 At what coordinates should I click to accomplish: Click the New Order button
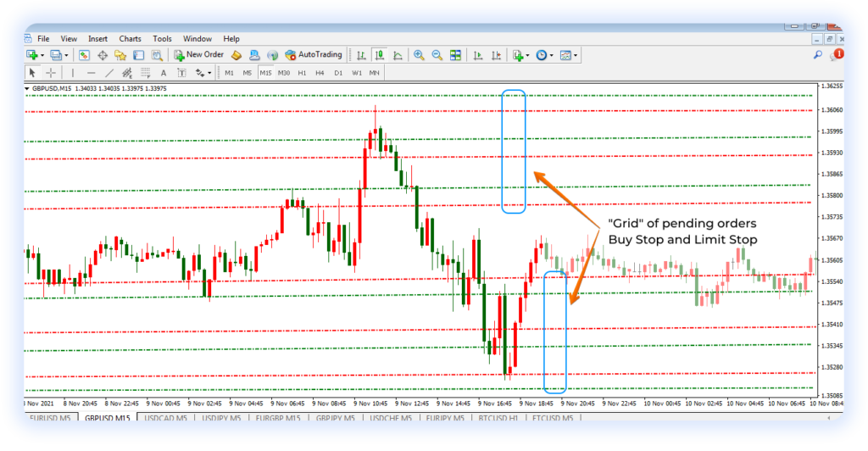pyautogui.click(x=198, y=55)
